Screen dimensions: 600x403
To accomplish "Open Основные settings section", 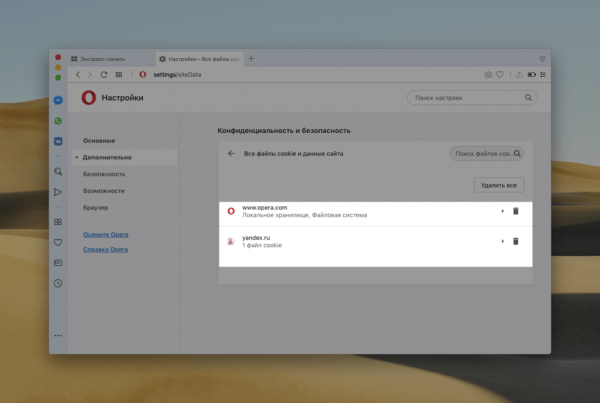I will point(99,140).
